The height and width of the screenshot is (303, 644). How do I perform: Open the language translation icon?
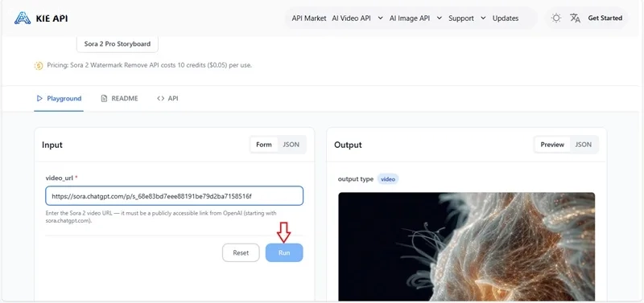point(575,18)
